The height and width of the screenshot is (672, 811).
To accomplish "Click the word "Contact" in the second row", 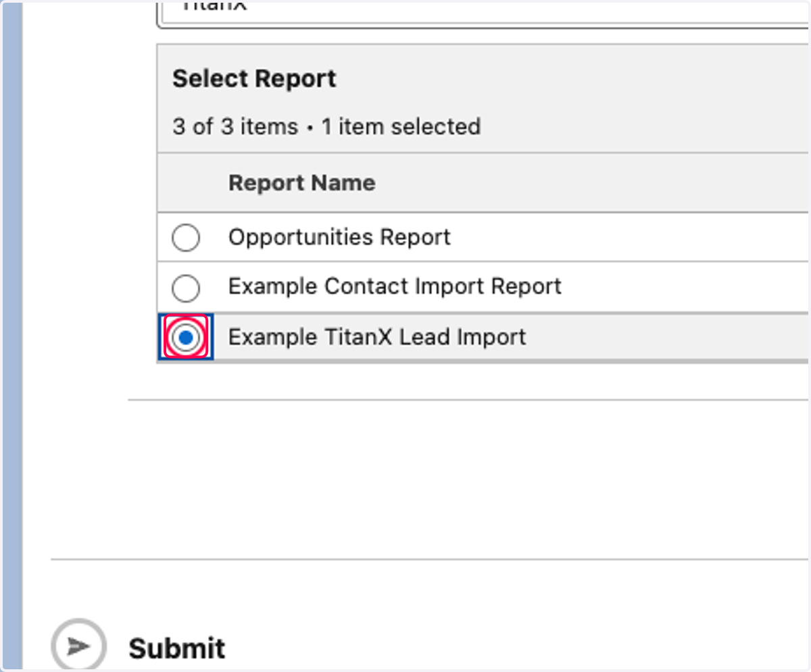I will click(366, 286).
